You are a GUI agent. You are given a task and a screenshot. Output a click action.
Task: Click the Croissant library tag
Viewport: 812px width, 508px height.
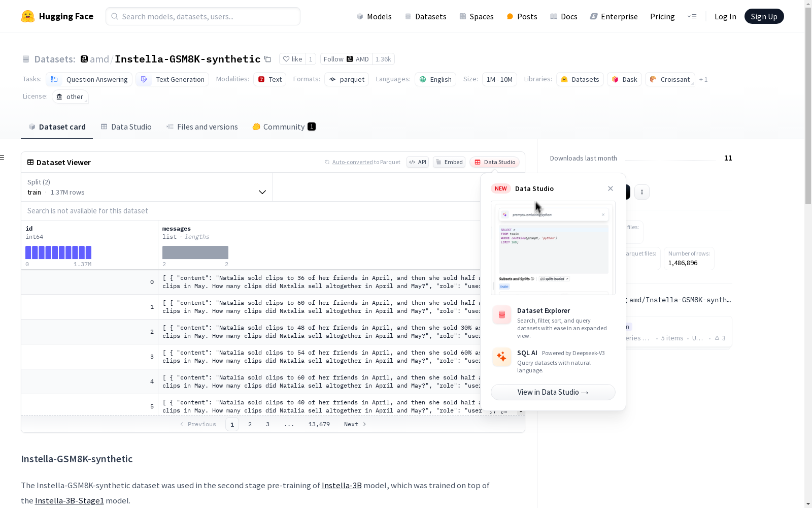point(670,79)
